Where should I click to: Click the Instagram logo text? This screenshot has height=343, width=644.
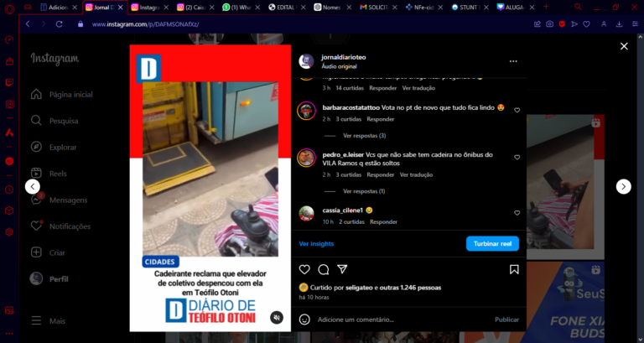coord(55,59)
